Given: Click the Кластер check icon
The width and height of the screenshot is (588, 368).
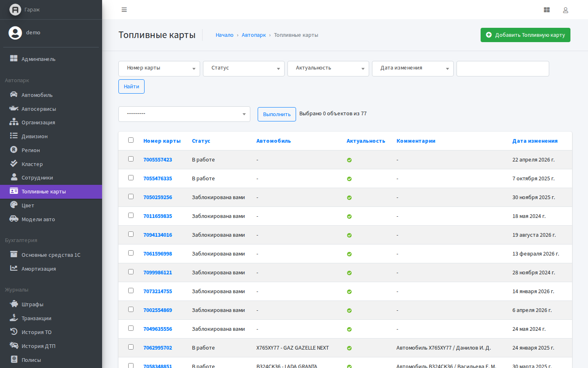Looking at the screenshot, I should pos(14,164).
